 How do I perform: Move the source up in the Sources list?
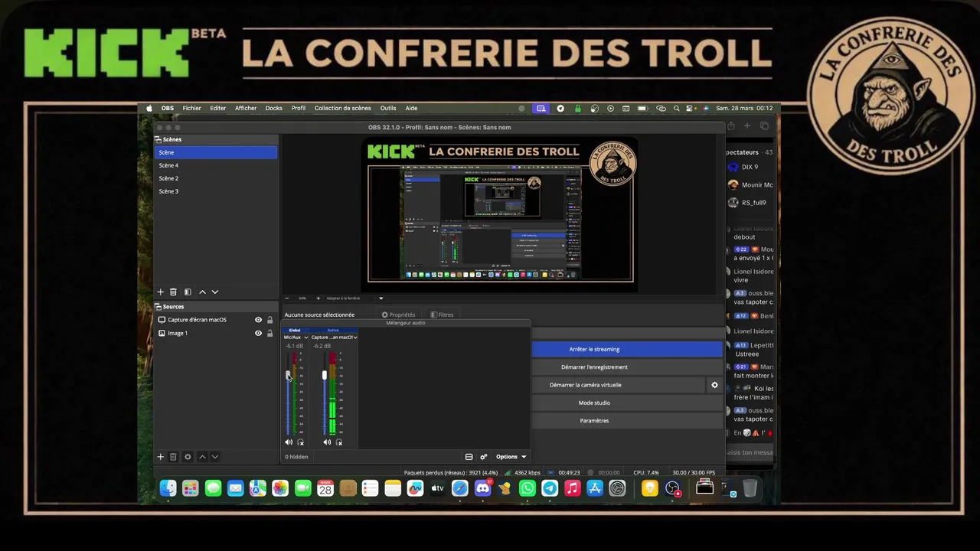(202, 457)
